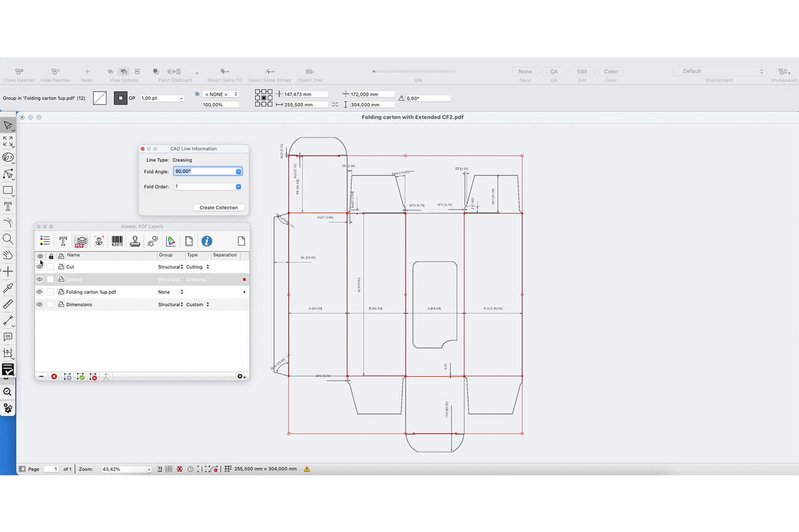This screenshot has width=799, height=532.
Task: Open the < NONE > blend mode dropdown
Action: coord(221,94)
